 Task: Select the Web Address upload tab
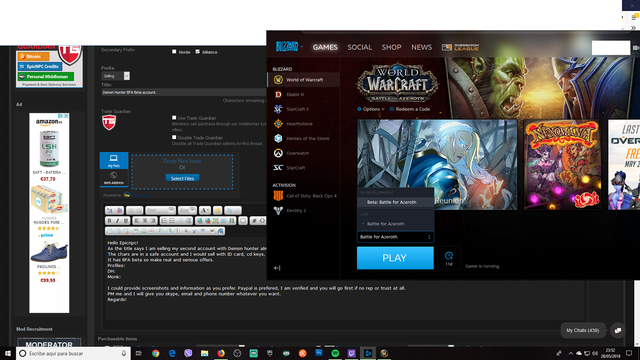pyautogui.click(x=114, y=178)
